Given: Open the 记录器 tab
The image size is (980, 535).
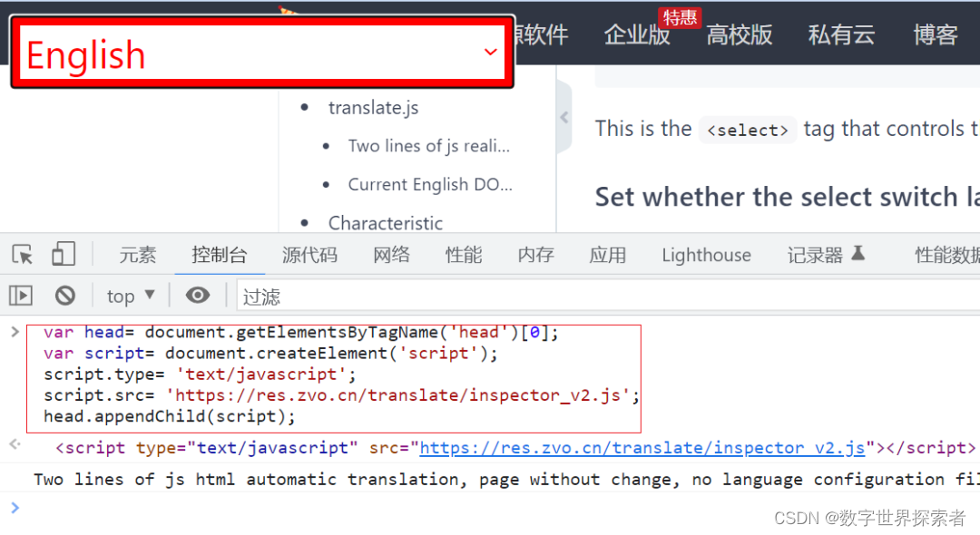Looking at the screenshot, I should point(826,255).
